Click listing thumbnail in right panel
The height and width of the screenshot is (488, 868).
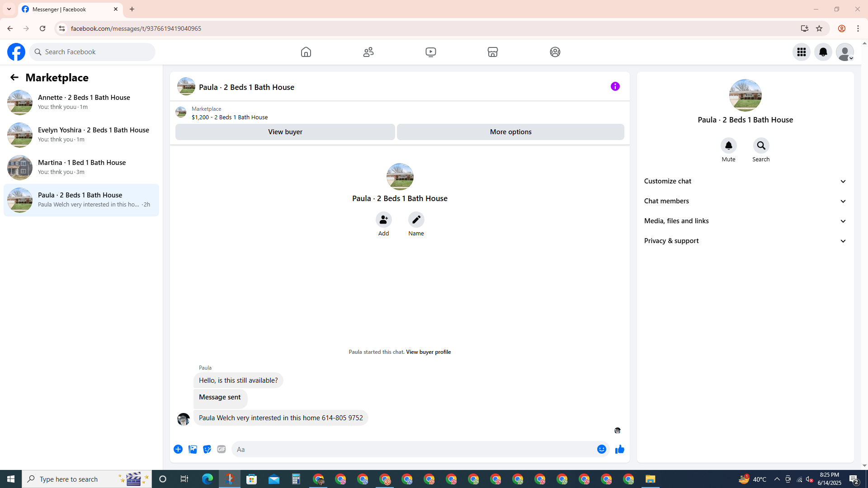(x=745, y=95)
